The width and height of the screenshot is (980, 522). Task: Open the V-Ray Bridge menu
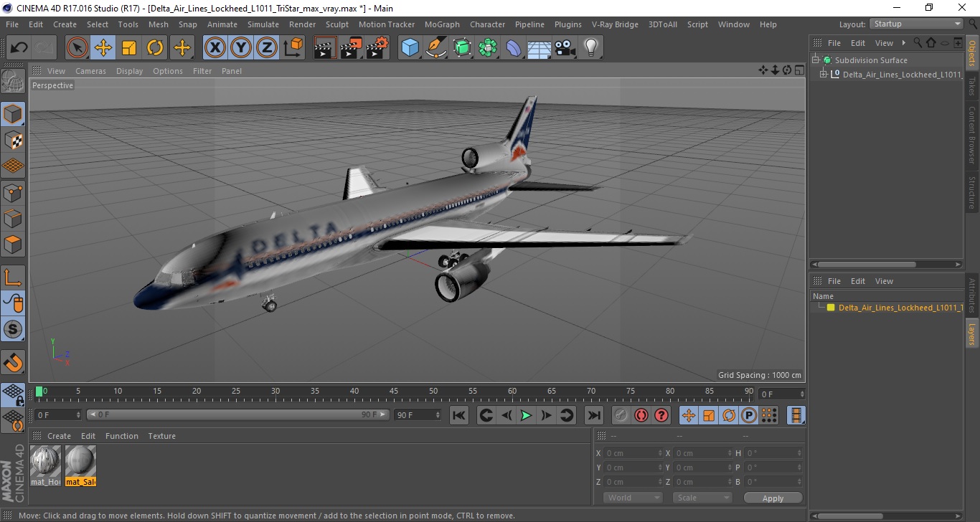(615, 24)
